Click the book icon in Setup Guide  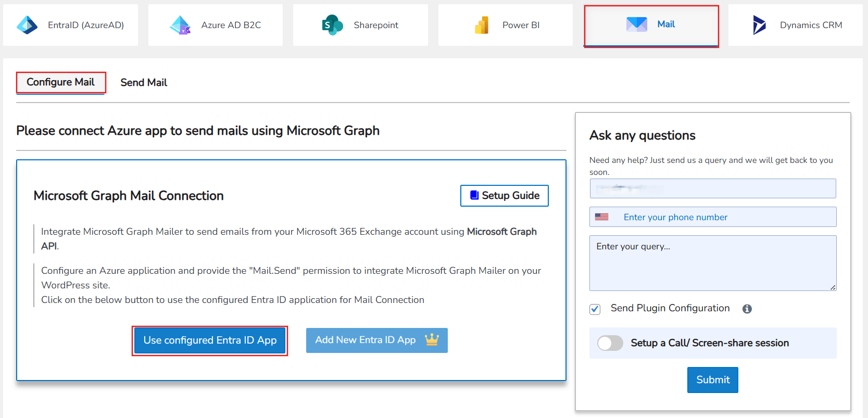point(474,195)
